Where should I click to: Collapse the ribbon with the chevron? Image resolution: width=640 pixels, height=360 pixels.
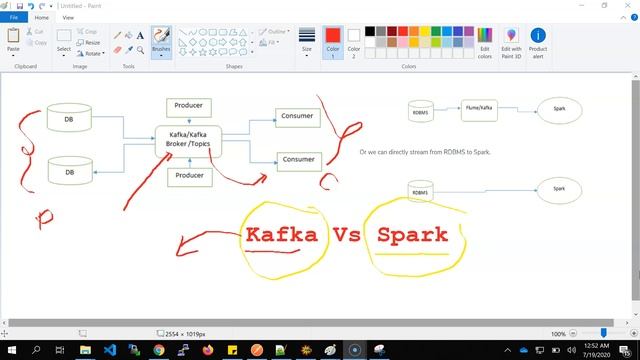click(623, 18)
